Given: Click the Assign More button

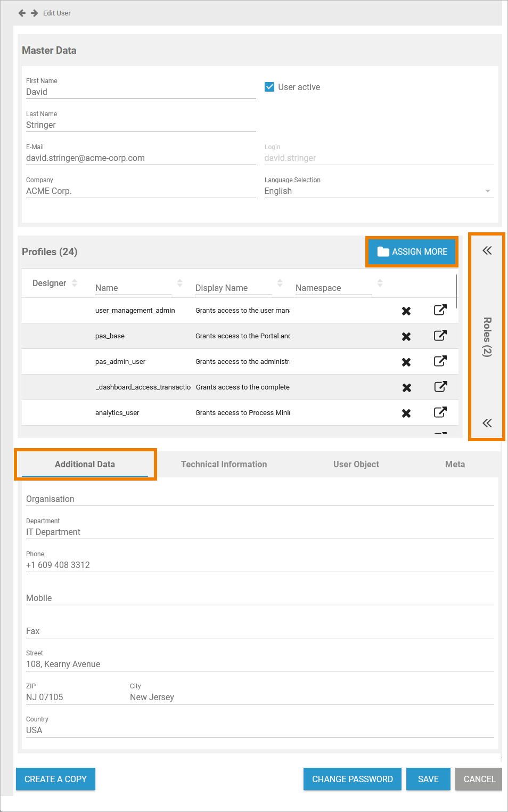Looking at the screenshot, I should 412,251.
